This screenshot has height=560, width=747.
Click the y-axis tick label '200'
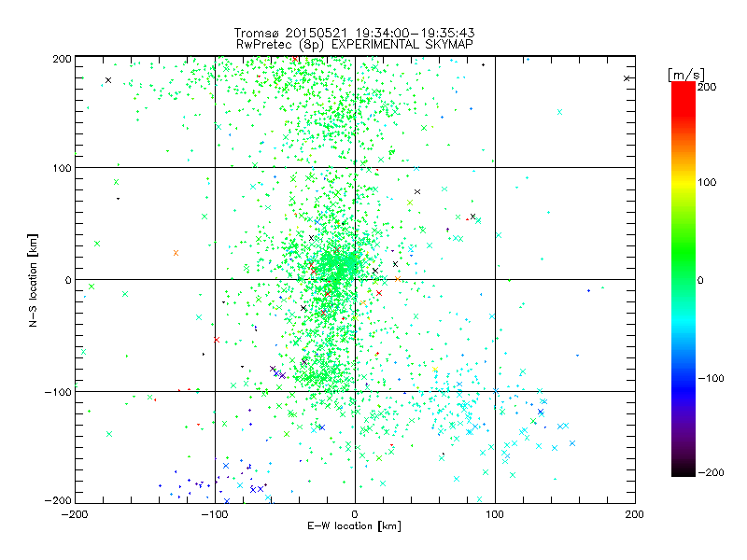pyautogui.click(x=62, y=59)
